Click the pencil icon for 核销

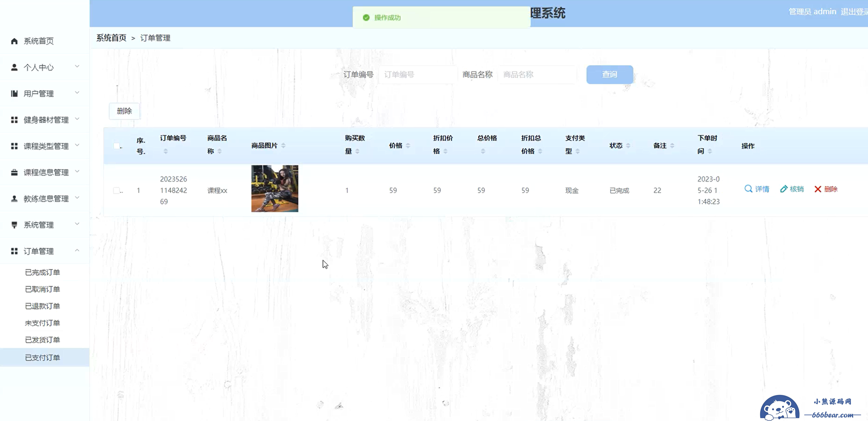pyautogui.click(x=784, y=189)
